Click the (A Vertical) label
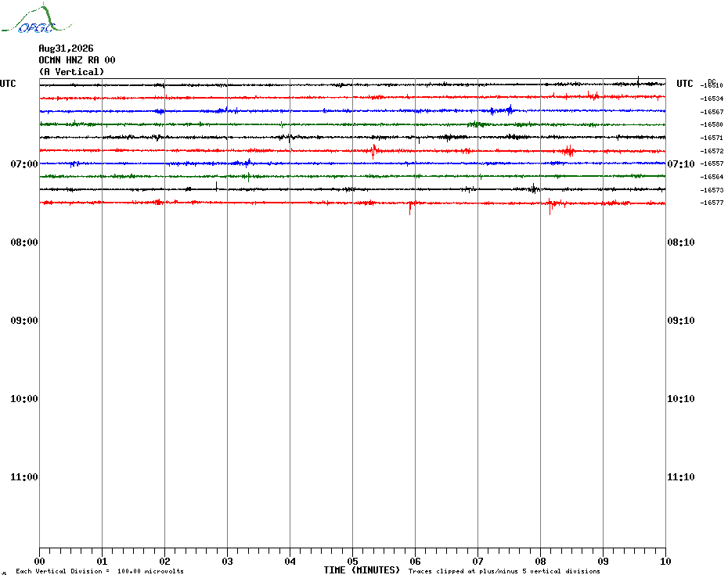The height and width of the screenshot is (582, 728). click(x=71, y=72)
